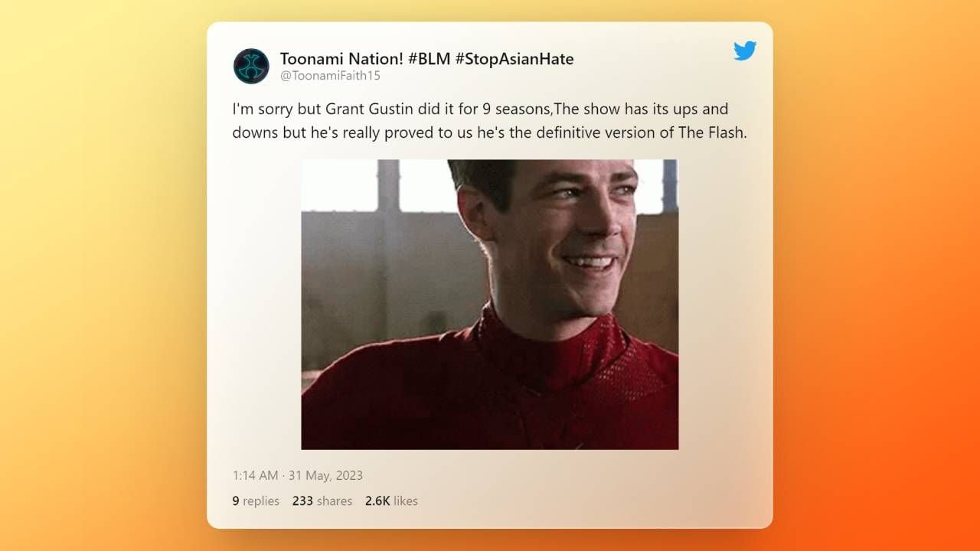Click the words The Flash in tweet

click(x=712, y=132)
